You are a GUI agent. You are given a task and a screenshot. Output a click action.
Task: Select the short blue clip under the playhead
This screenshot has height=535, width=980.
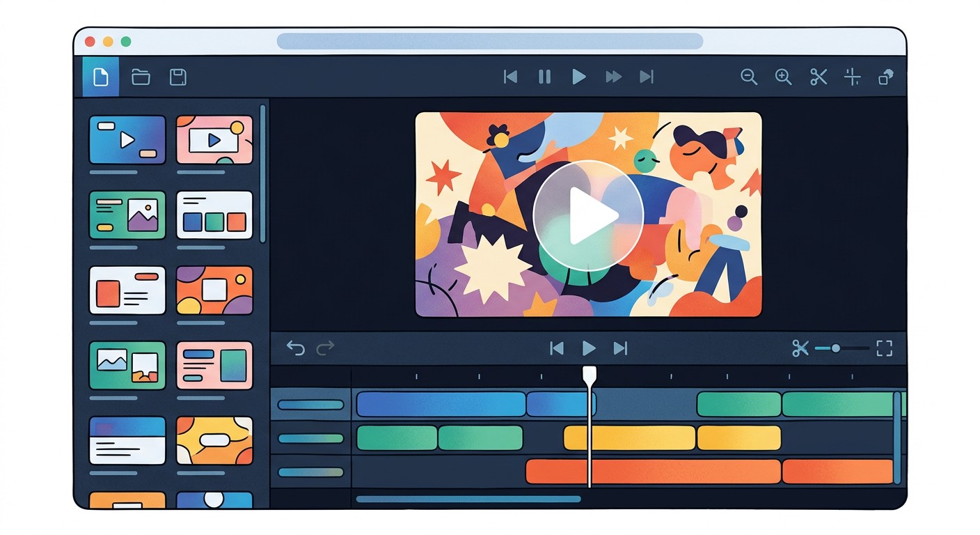click(x=561, y=404)
